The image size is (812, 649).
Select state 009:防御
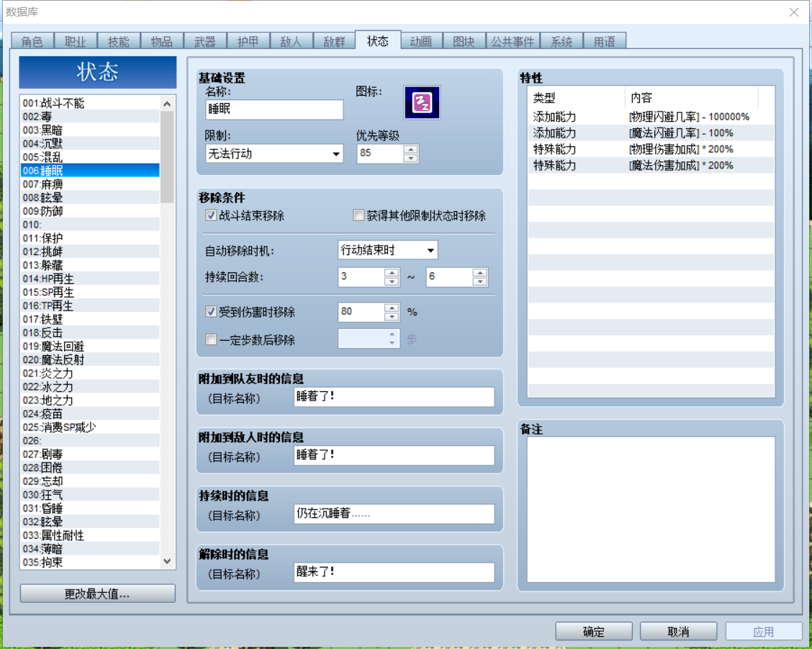click(90, 211)
